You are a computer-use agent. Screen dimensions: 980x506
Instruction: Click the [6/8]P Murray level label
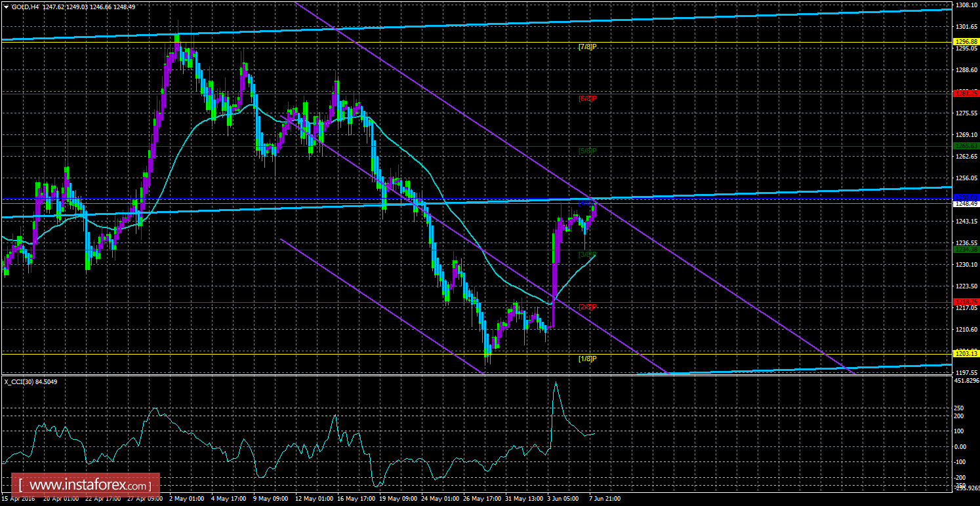pyautogui.click(x=587, y=98)
